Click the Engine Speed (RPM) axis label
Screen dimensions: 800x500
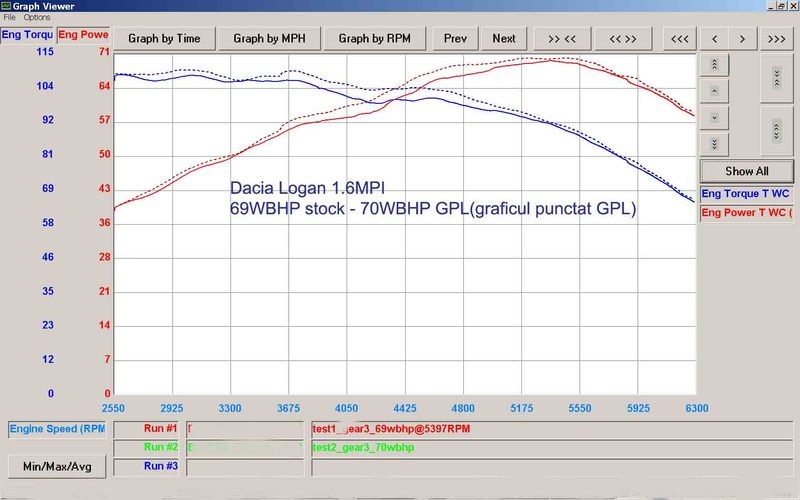57,429
